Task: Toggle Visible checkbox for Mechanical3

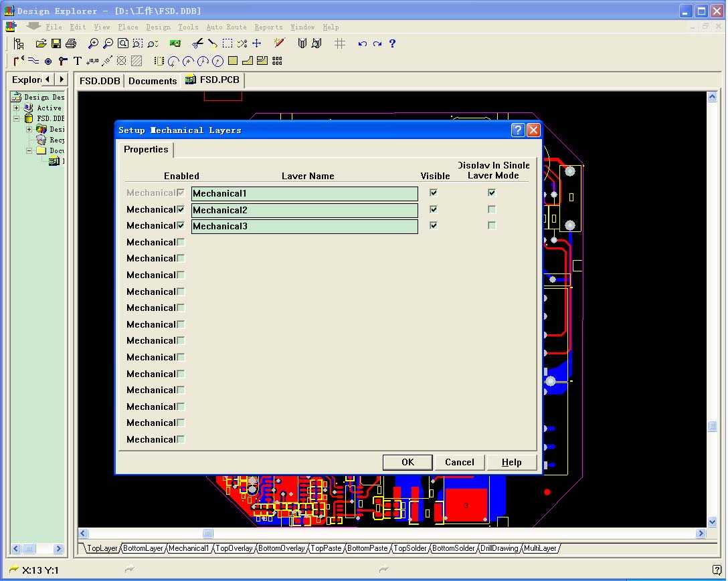Action: [x=433, y=225]
